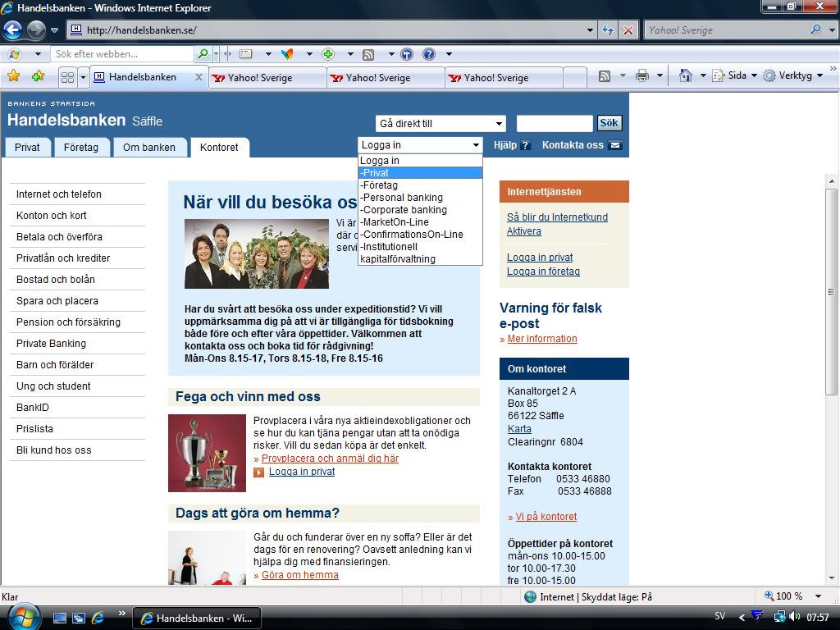Click the Home icon in command bar
Image resolution: width=840 pixels, height=630 pixels.
(x=685, y=76)
